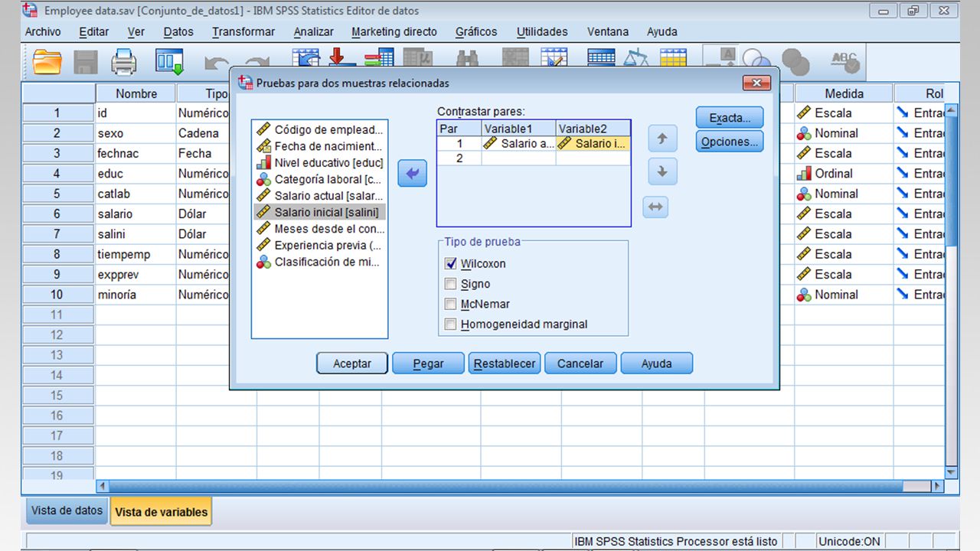The height and width of the screenshot is (551, 980).
Task: Move selected pair up with up arrow
Action: (662, 139)
